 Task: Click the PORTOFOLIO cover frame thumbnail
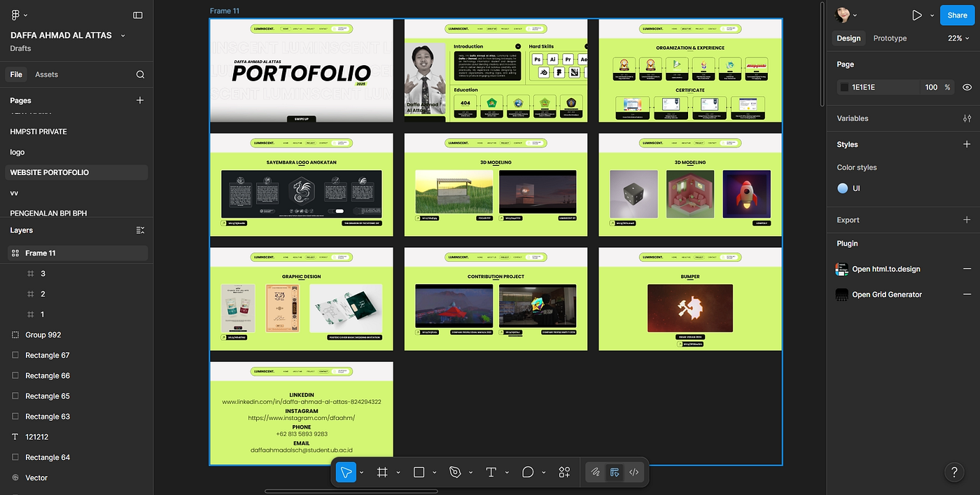point(302,71)
